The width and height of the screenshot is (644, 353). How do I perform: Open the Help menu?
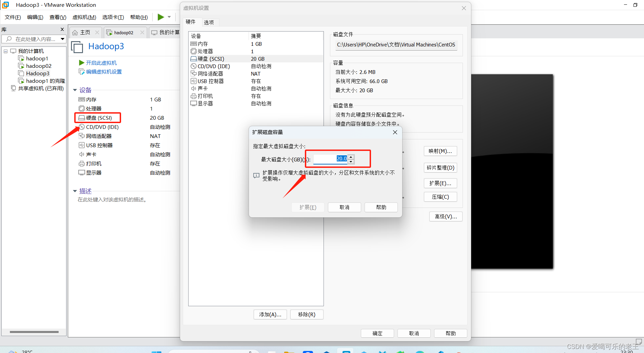139,17
